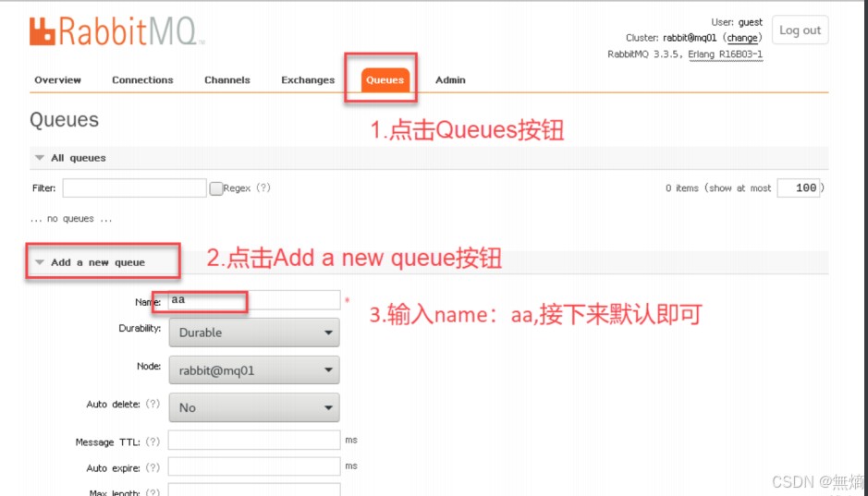Click the RabbitMQ logo
This screenshot has height=496, width=868.
pos(116,31)
